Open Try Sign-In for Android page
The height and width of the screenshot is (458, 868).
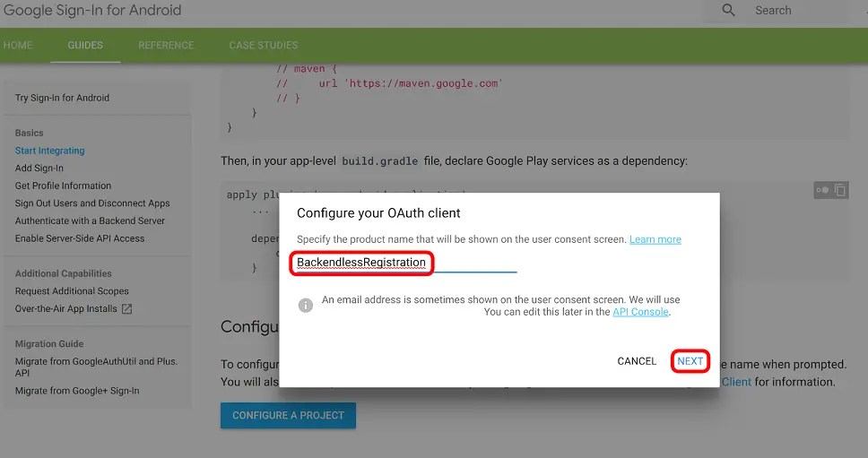(62, 98)
